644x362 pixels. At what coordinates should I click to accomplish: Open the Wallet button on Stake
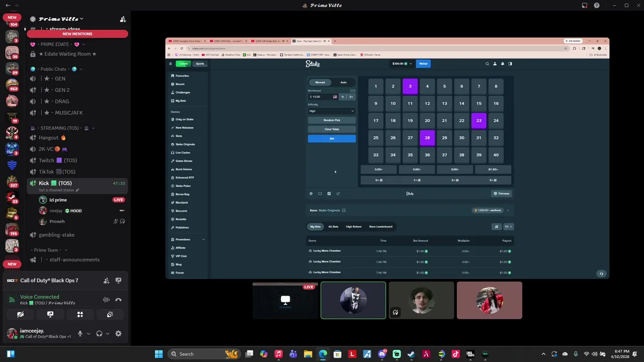coord(424,64)
